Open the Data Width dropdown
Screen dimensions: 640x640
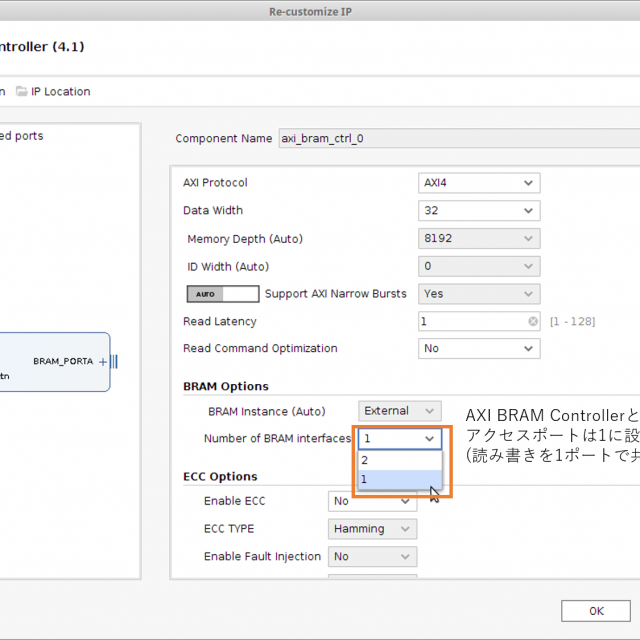point(478,211)
